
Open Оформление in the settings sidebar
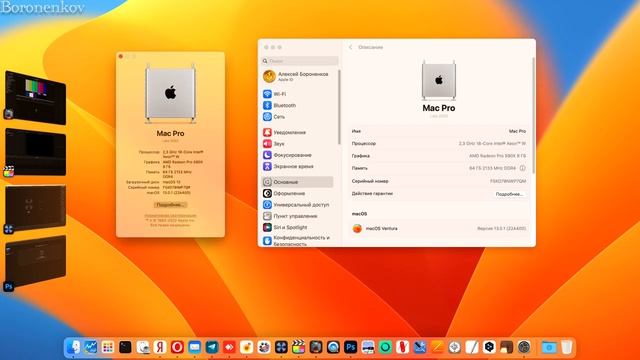pos(297,193)
